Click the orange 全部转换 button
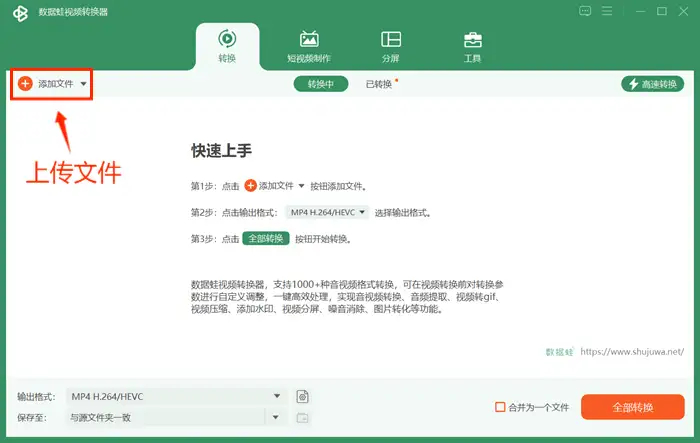This screenshot has height=443, width=700. [x=633, y=407]
